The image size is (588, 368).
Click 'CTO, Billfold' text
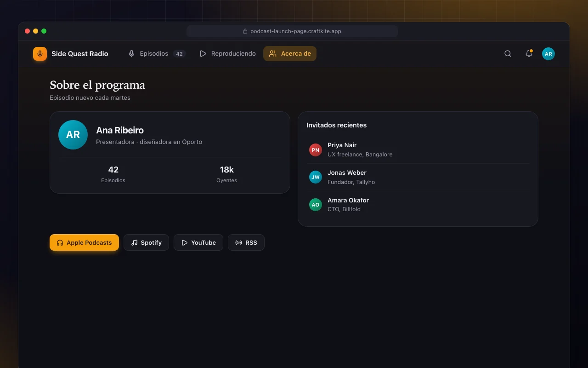click(x=344, y=209)
